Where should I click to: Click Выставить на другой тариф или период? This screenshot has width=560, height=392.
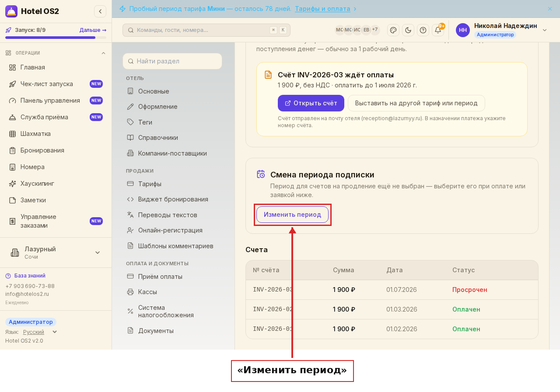coord(416,103)
